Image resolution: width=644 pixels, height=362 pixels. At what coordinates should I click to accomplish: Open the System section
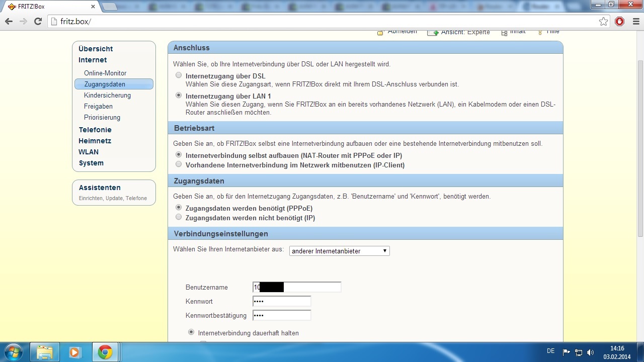tap(91, 163)
